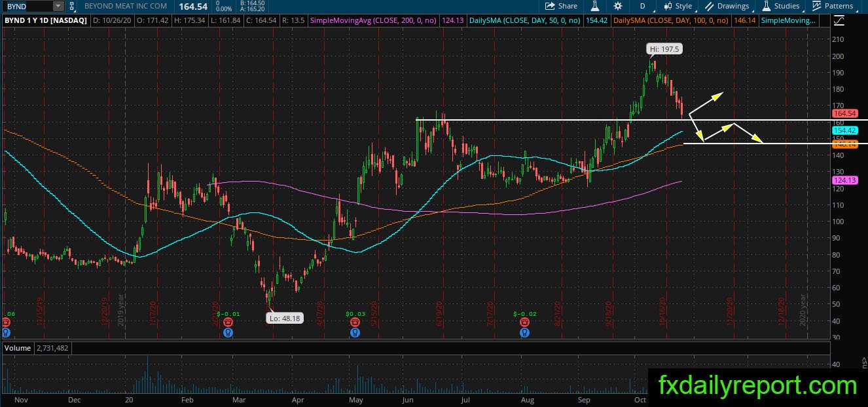
Task: Click SimpleMovingAvg (CLOSE, 200, 0, no) label
Action: tap(374, 21)
